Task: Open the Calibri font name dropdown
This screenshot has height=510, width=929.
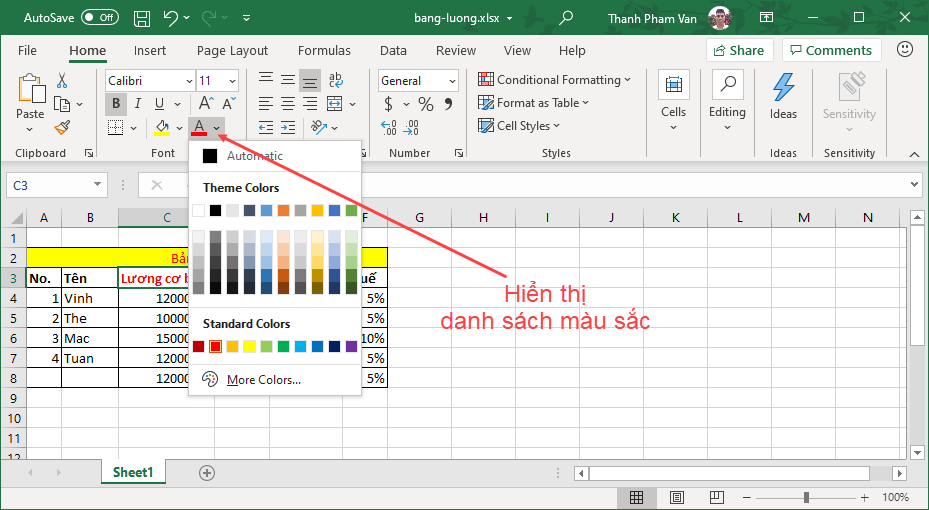Action: [190, 81]
